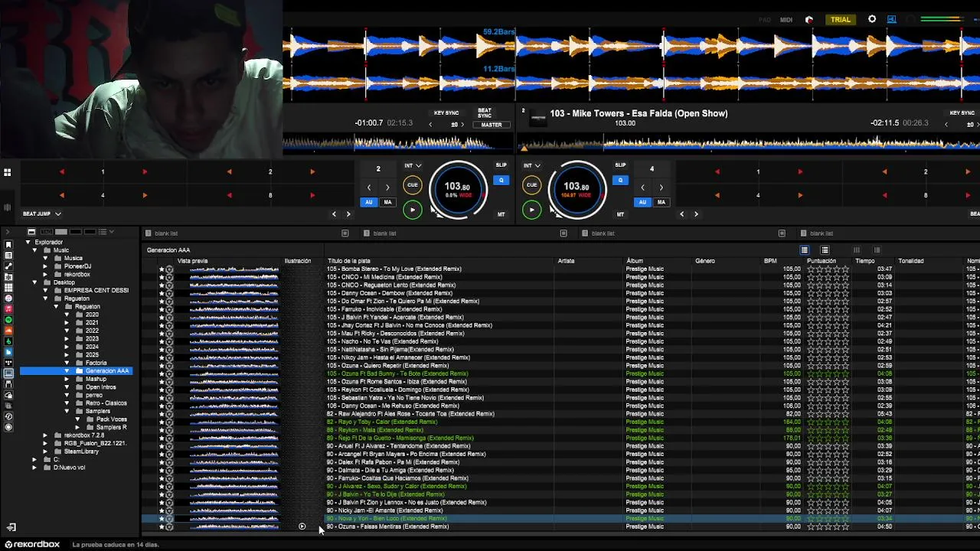Hit the CUE button on deck 1
Viewport: 980px width, 551px height.
[x=412, y=184]
